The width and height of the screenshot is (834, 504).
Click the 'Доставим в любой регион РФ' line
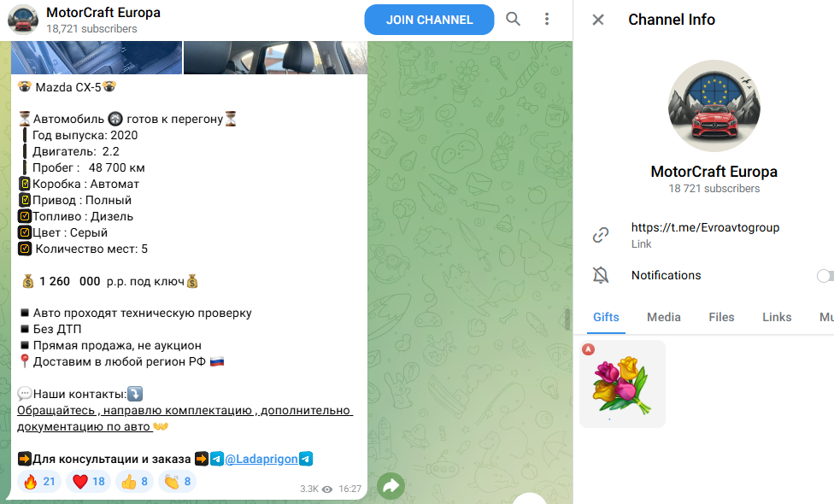click(x=119, y=361)
